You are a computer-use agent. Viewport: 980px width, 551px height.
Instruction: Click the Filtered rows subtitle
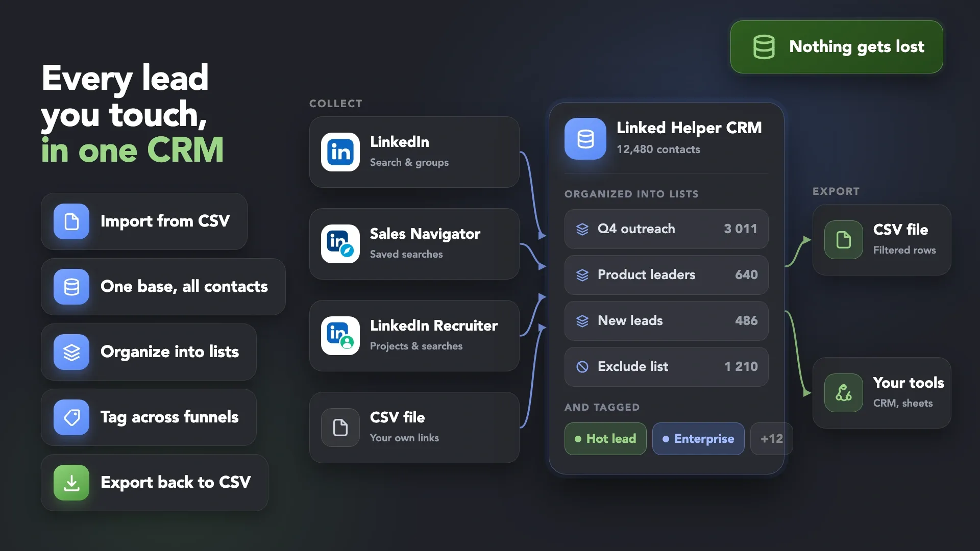pyautogui.click(x=904, y=250)
